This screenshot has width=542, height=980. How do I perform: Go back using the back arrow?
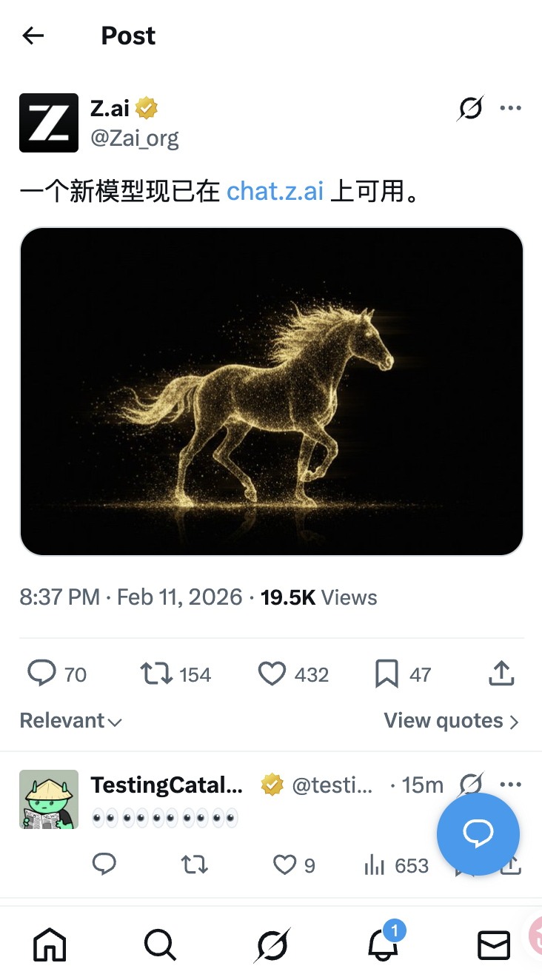point(33,36)
